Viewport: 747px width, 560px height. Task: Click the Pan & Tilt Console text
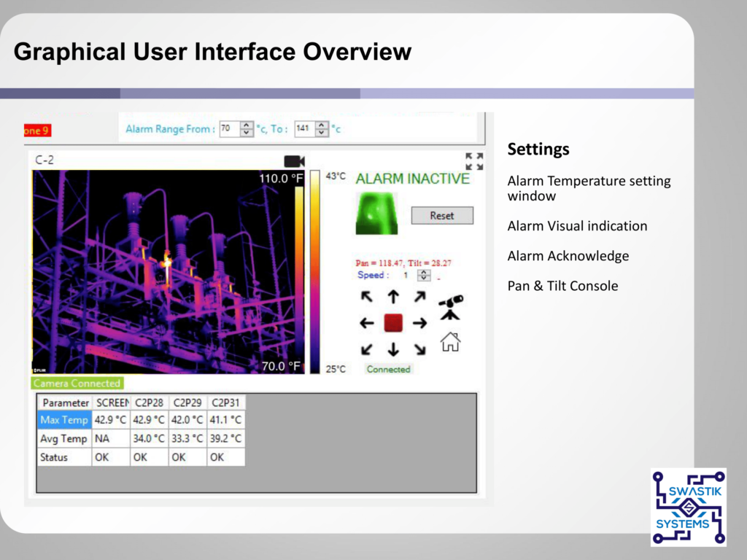(x=562, y=286)
